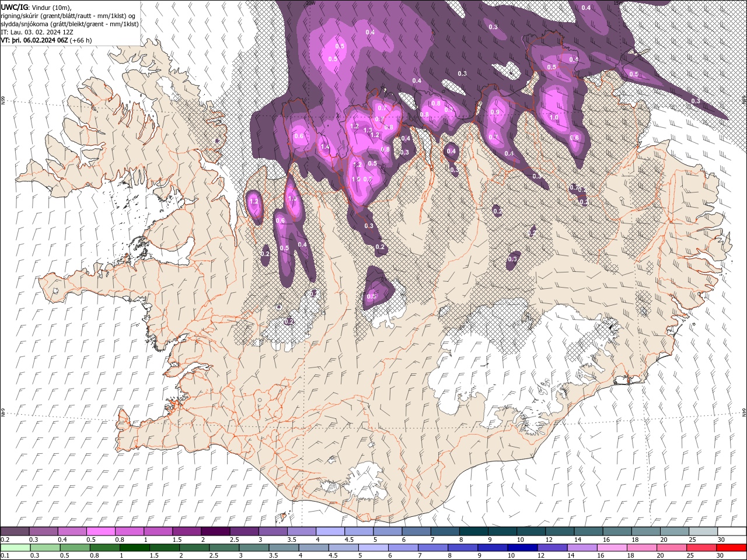747x560 pixels.
Task: Click the red-pink swatch labeled 25 in rain legend
Action: pos(701,548)
